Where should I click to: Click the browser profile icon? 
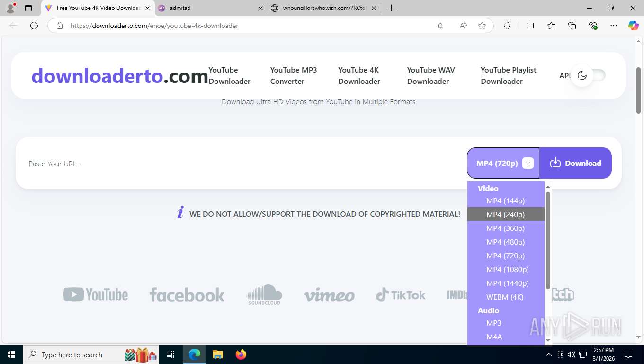10,8
